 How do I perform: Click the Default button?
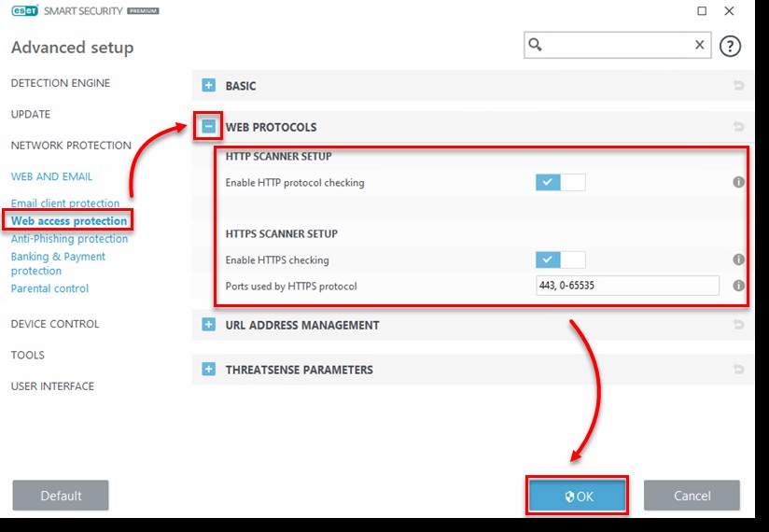[61, 496]
